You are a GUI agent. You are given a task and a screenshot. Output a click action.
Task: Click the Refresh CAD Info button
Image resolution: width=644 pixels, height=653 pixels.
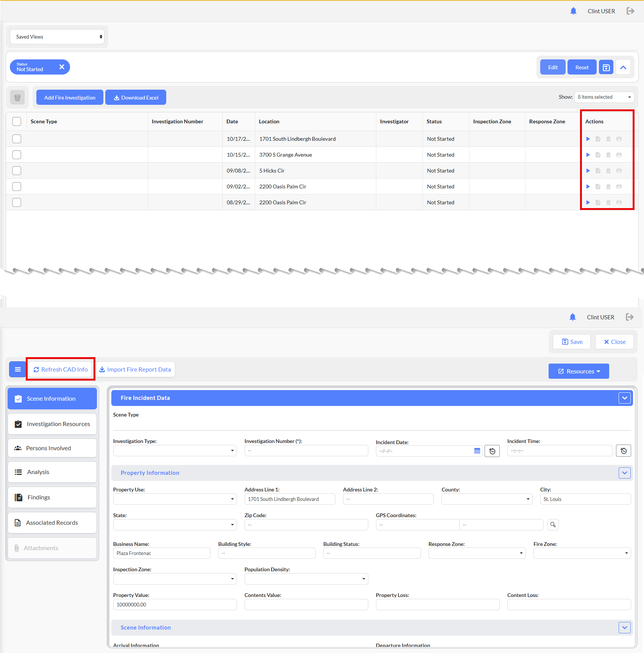click(x=61, y=370)
